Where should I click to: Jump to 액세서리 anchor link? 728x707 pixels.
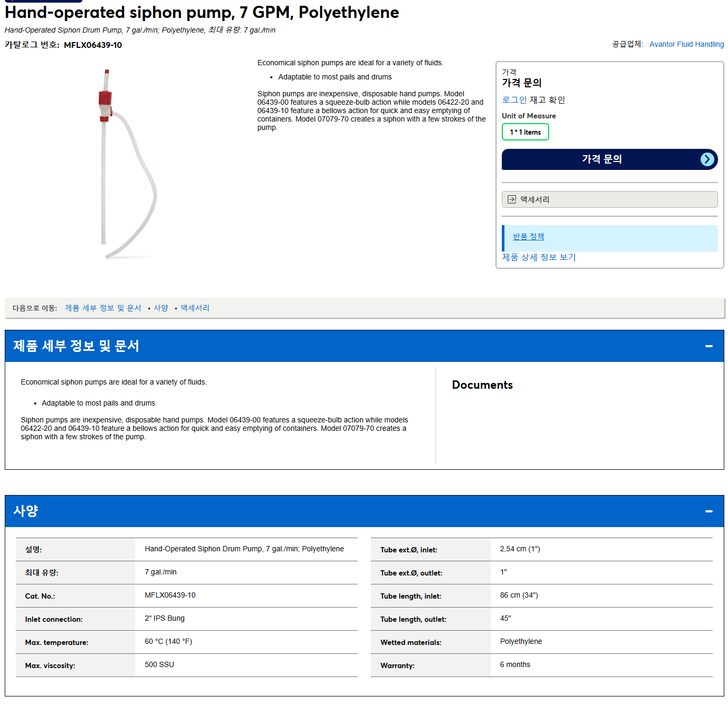[x=195, y=308]
